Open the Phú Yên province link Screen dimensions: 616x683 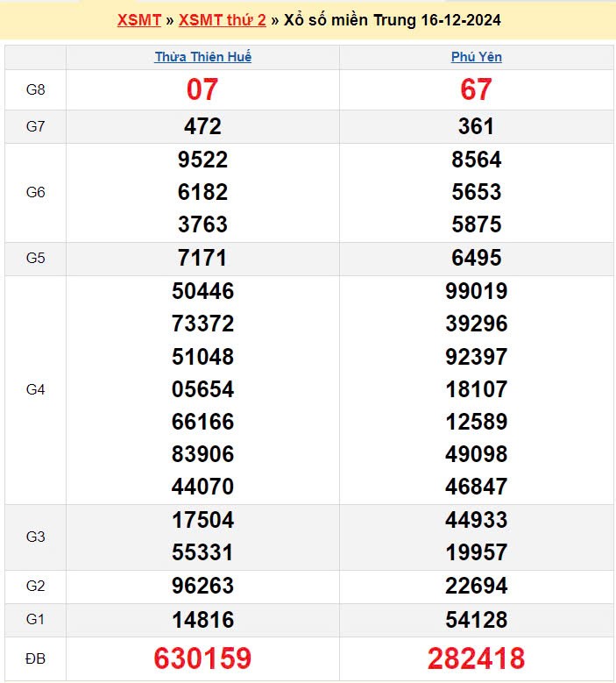tap(477, 57)
